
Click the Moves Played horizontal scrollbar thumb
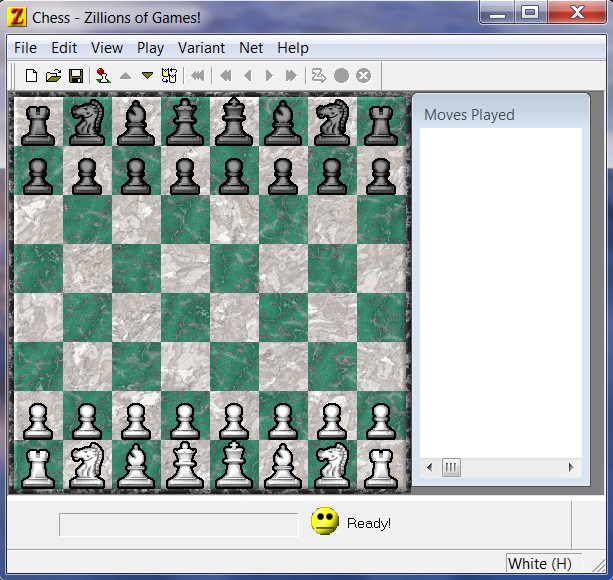coord(451,467)
